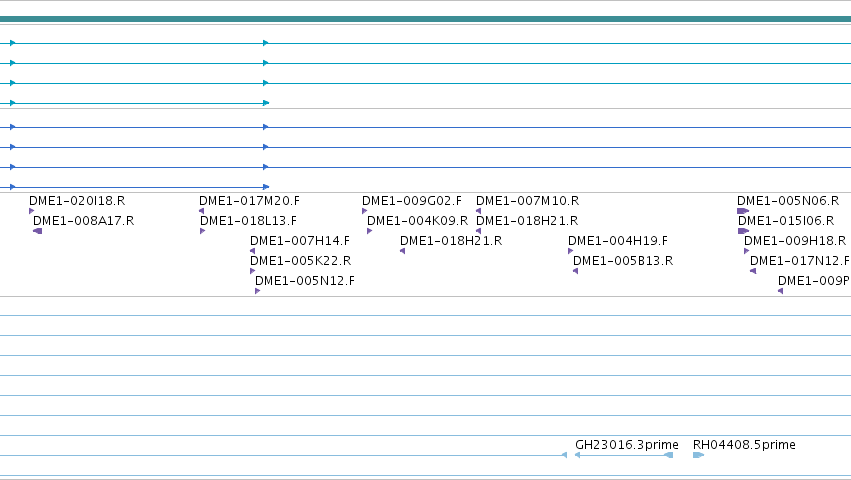Click the arrow marker beneath DME1-004K09.R
The width and height of the screenshot is (851, 480).
click(370, 231)
